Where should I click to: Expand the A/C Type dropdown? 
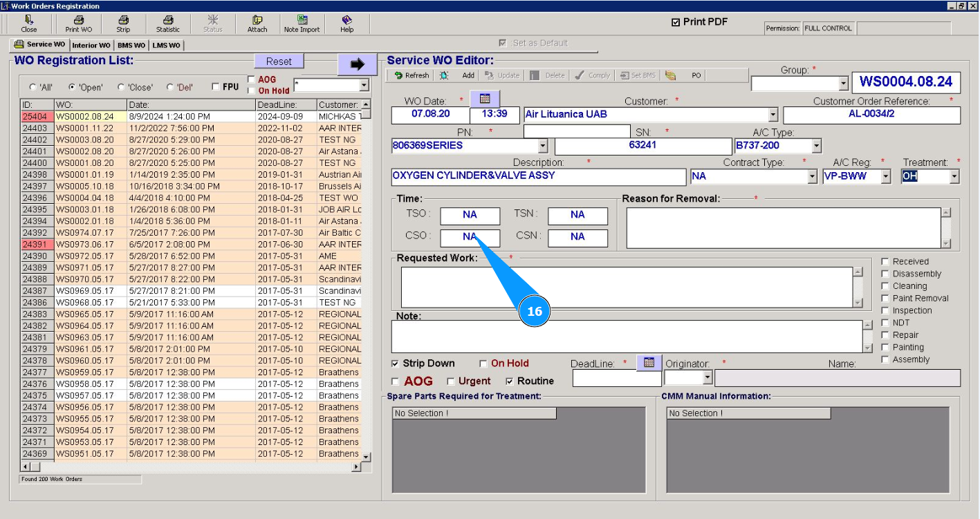(x=817, y=146)
